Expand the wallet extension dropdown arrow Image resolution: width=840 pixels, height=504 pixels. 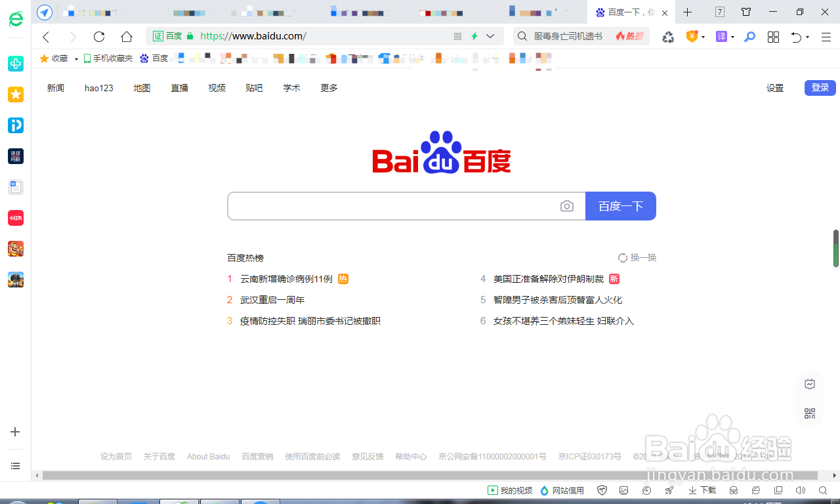(x=703, y=37)
